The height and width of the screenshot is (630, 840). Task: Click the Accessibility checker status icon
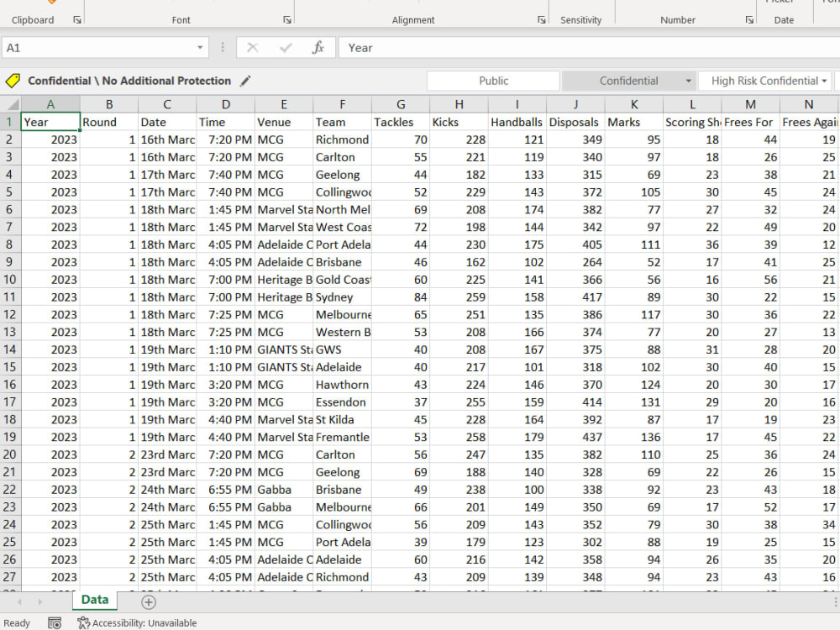[83, 622]
